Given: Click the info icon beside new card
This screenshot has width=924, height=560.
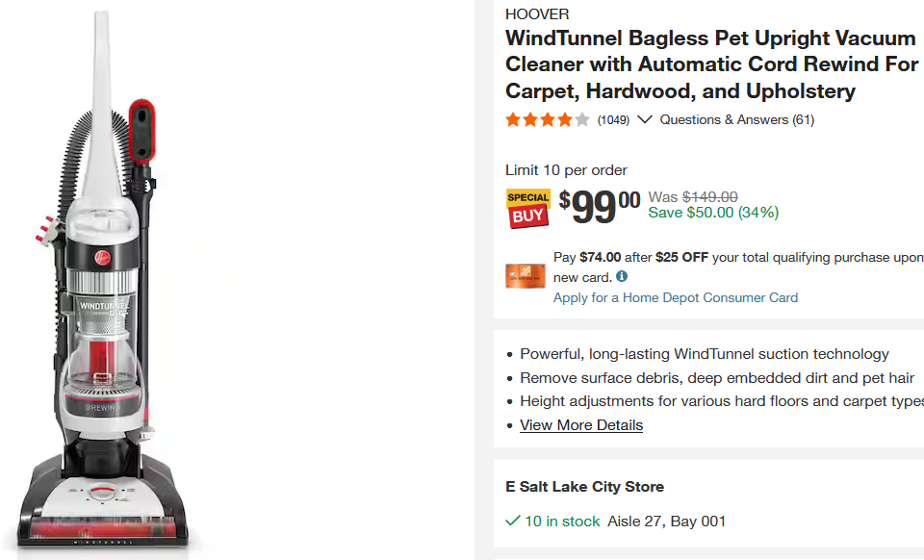Looking at the screenshot, I should [622, 277].
